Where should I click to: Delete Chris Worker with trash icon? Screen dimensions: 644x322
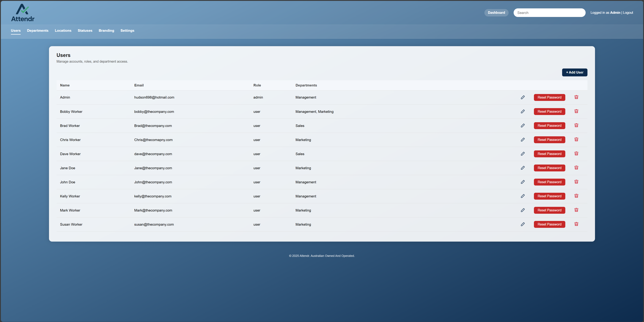[x=577, y=140]
